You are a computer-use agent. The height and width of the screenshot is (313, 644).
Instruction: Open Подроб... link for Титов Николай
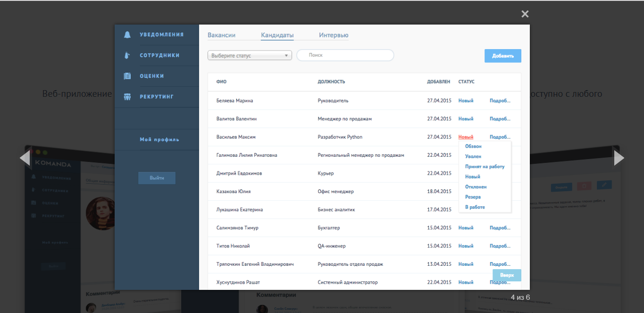point(500,246)
